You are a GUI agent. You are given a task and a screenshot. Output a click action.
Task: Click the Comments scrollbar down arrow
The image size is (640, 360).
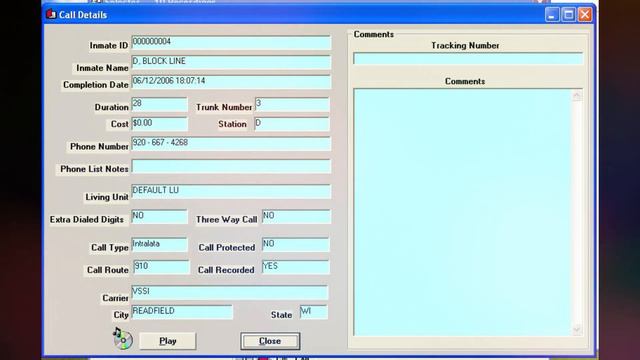point(577,329)
